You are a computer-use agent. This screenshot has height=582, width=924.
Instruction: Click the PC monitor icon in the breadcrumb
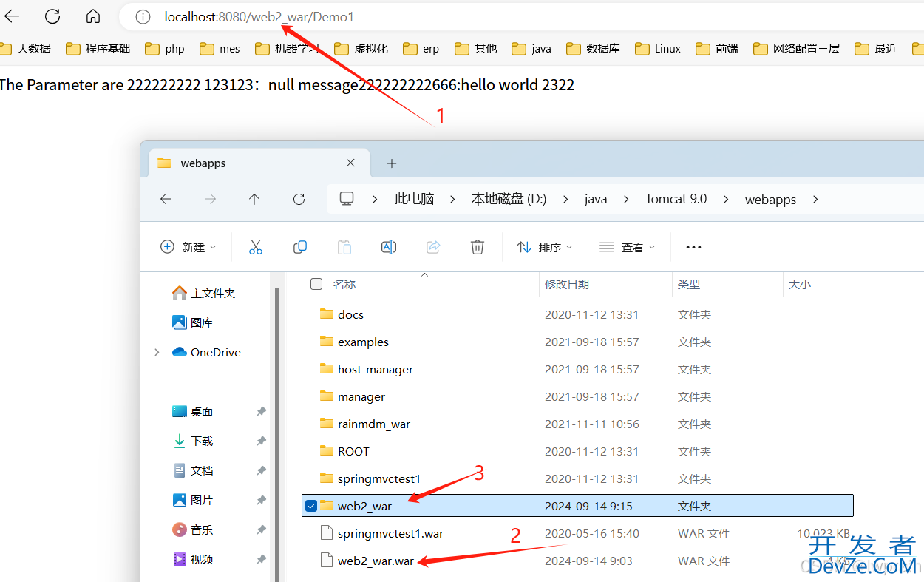click(346, 199)
